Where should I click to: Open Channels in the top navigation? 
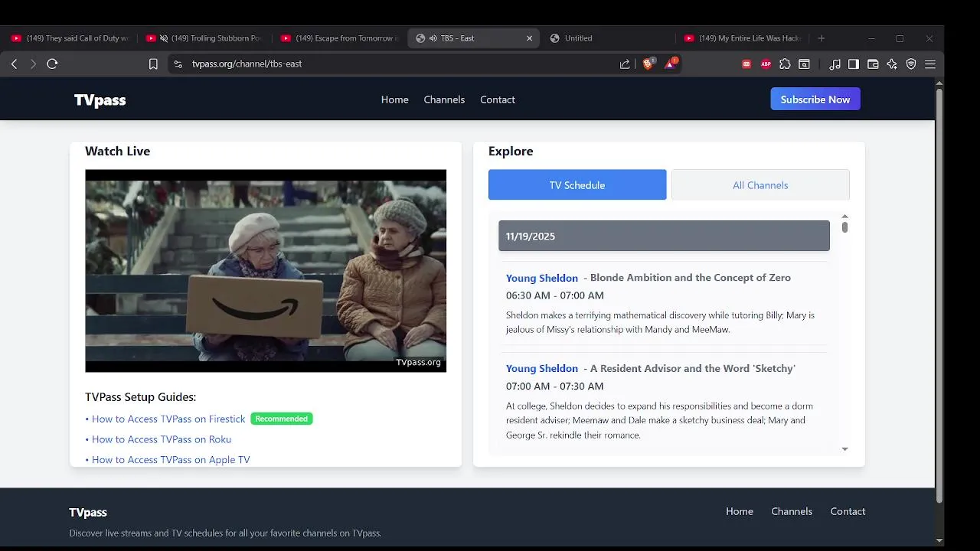click(444, 99)
